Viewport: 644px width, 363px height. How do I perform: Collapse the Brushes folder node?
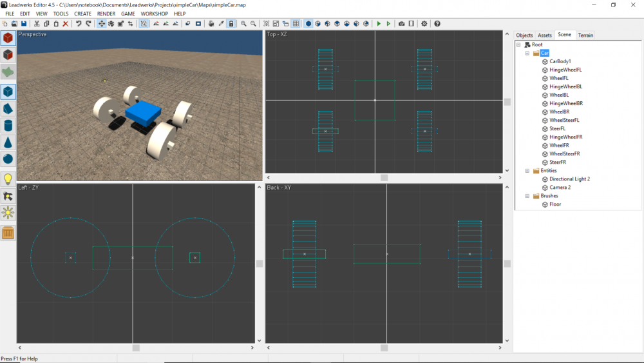[x=527, y=196]
